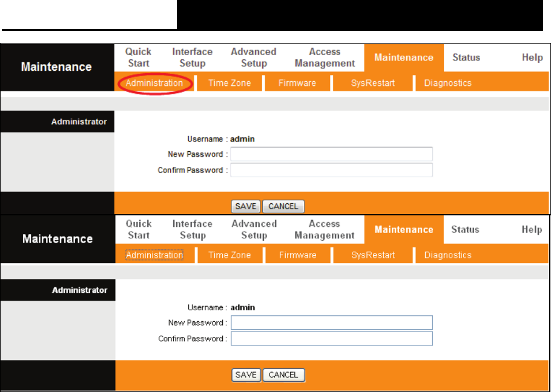
Task: Open Access Management tab in upper panel
Action: (x=325, y=57)
